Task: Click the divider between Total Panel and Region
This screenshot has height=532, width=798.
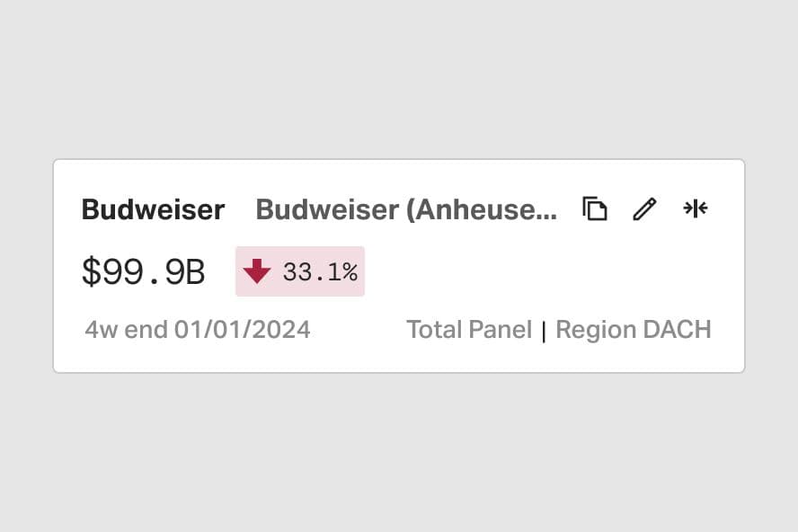Action: tap(544, 332)
